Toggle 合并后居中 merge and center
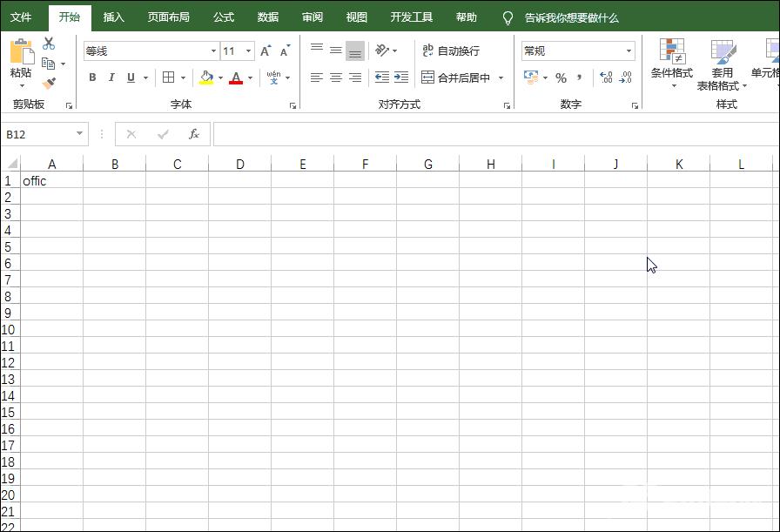Image resolution: width=780 pixels, height=532 pixels. click(x=456, y=77)
